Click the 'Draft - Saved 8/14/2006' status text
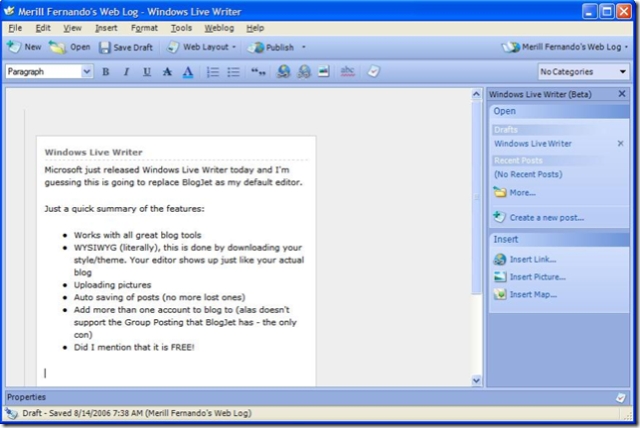Viewport: 640px width, 428px height. [x=137, y=413]
